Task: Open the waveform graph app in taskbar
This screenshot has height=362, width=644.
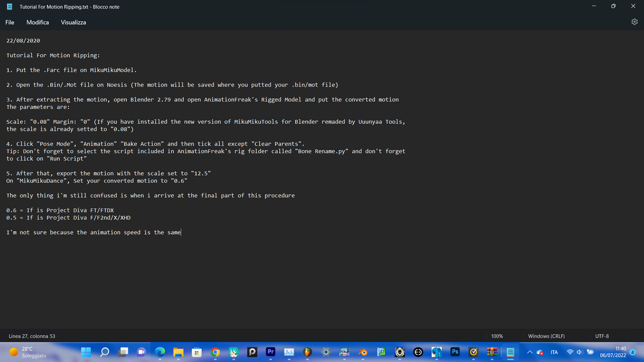Action: [x=289, y=352]
